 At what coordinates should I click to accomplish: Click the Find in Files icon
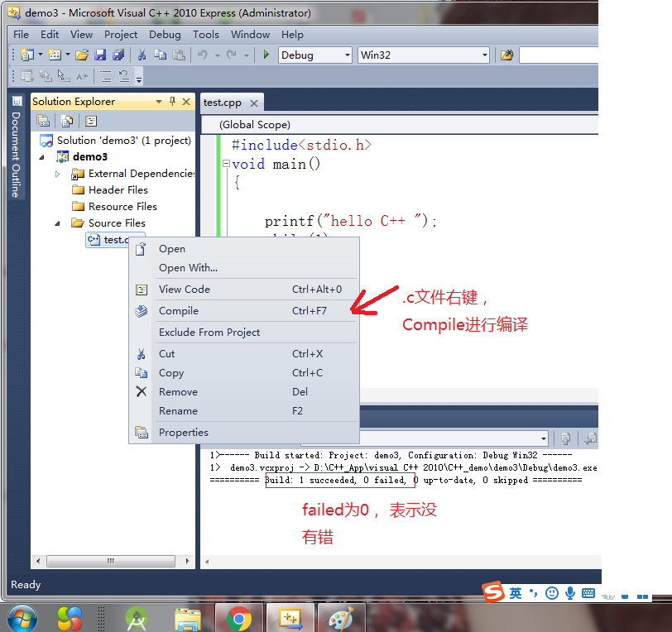click(x=507, y=55)
